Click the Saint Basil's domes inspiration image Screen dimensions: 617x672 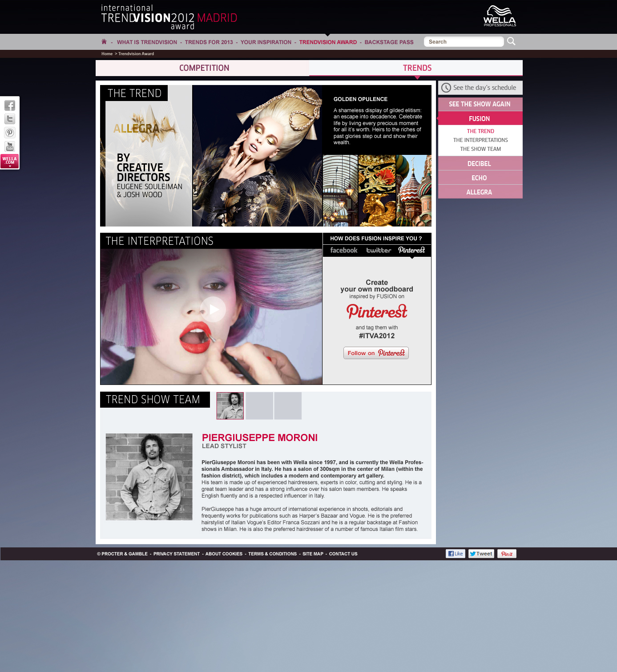tap(414, 190)
